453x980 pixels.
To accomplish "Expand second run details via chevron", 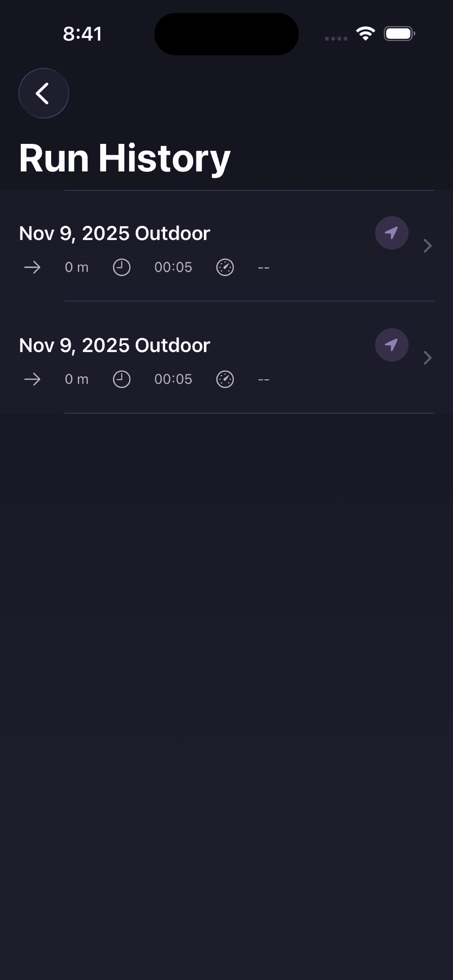I will (428, 358).
